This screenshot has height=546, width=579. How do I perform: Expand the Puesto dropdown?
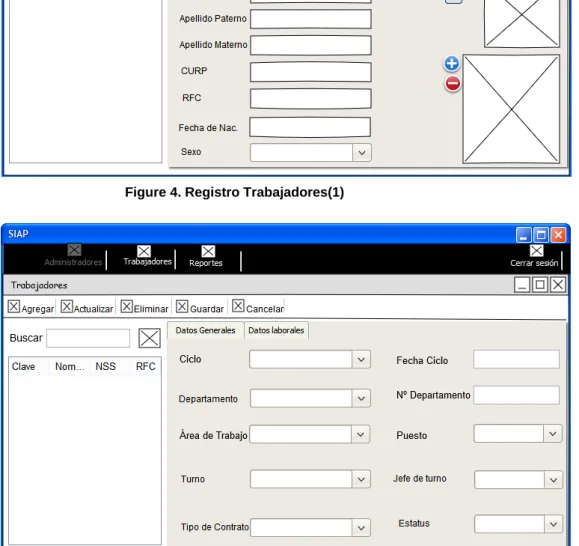pos(552,434)
